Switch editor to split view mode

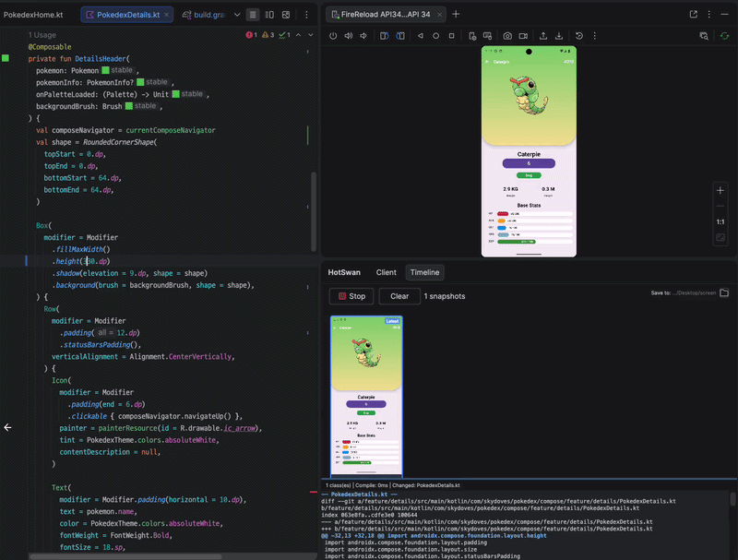(x=269, y=15)
